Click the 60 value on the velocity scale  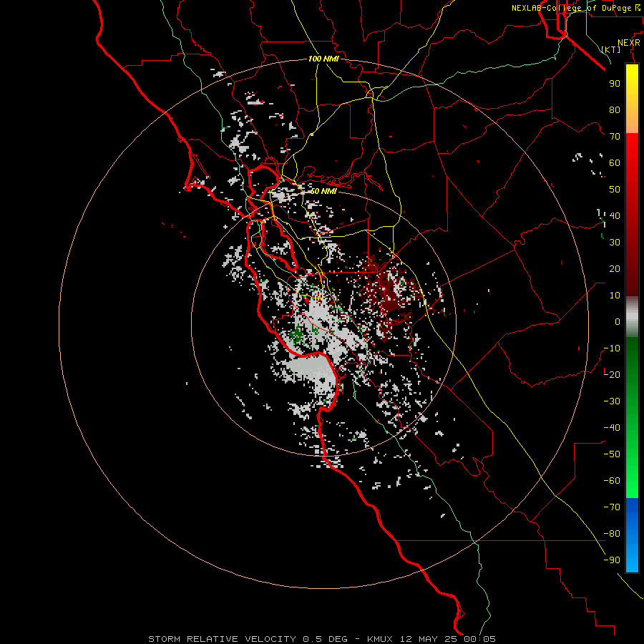(615, 162)
